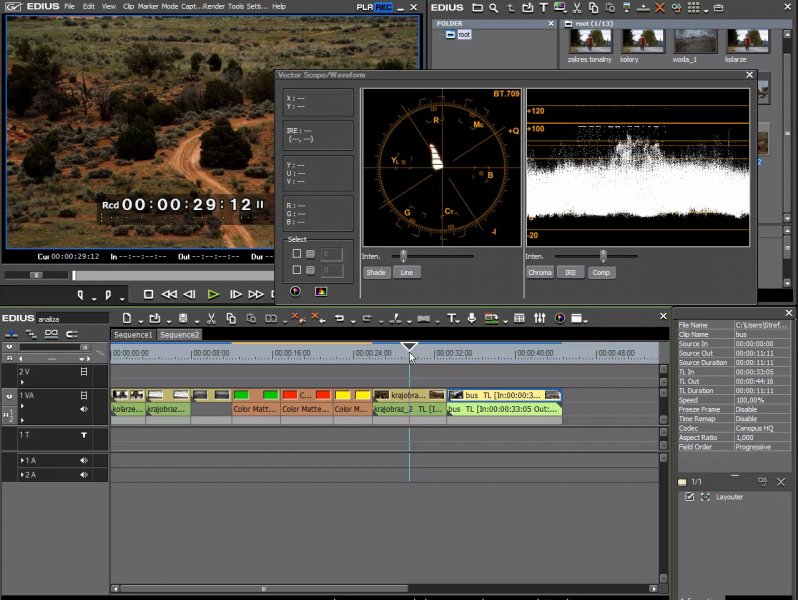The height and width of the screenshot is (600, 798).
Task: Click the Undo arrow in the timeline toolbar
Action: tap(340, 318)
